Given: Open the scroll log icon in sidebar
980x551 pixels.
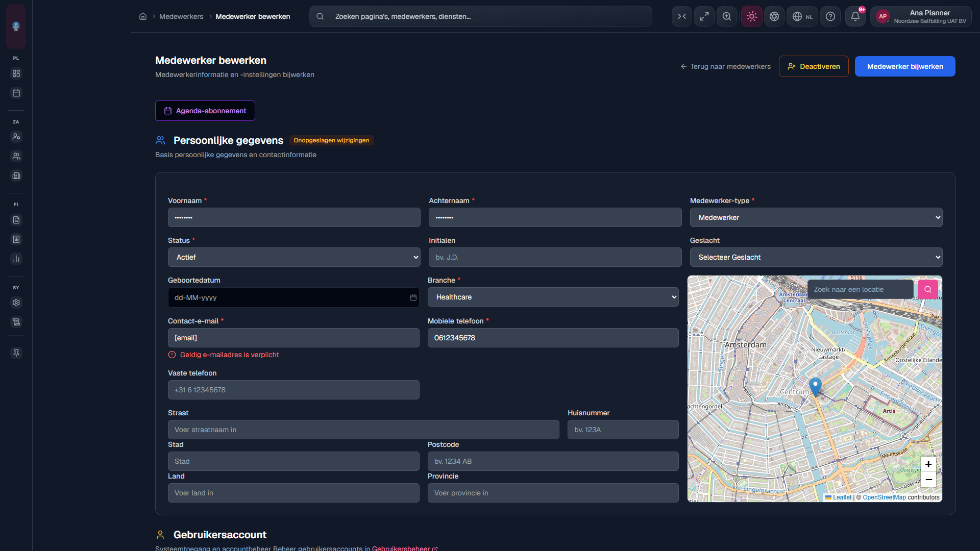Looking at the screenshot, I should point(16,322).
